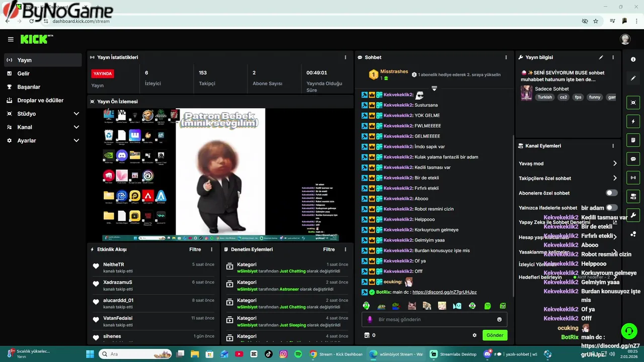Open the discord.gg link in chat

tap(444, 292)
